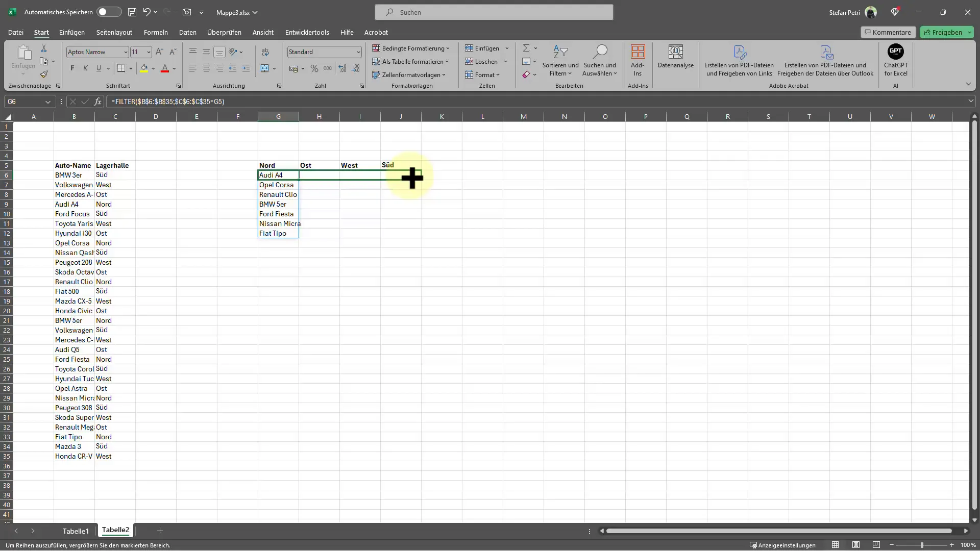This screenshot has width=980, height=551.
Task: Switch to the Entwicklertools tab
Action: 307,32
